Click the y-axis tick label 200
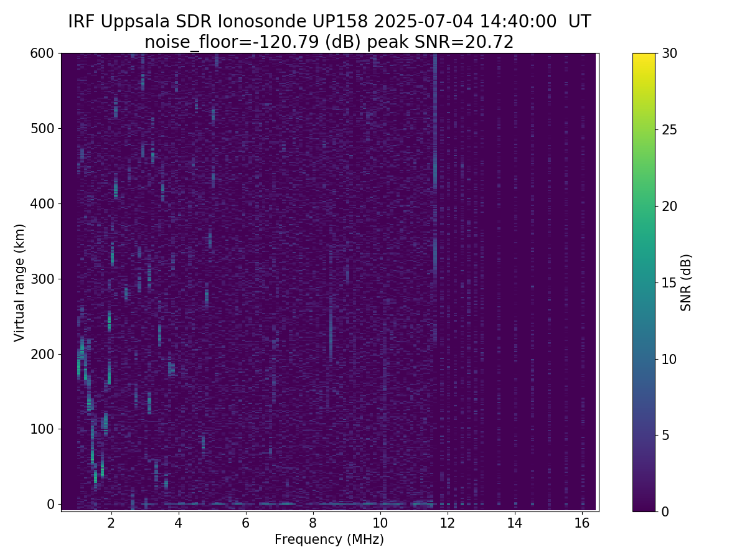 pos(43,354)
